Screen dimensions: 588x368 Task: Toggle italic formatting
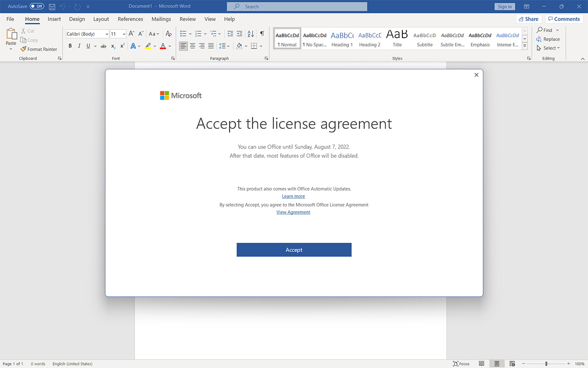coord(79,46)
